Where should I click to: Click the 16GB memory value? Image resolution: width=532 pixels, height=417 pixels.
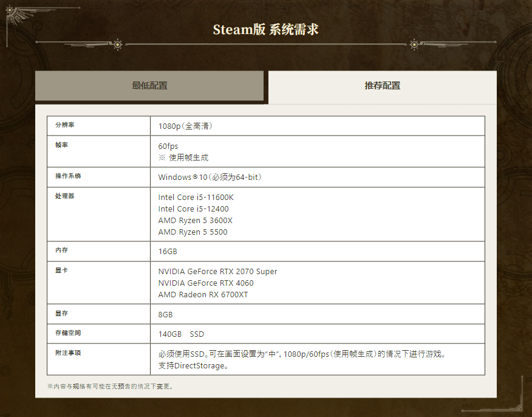tap(168, 251)
